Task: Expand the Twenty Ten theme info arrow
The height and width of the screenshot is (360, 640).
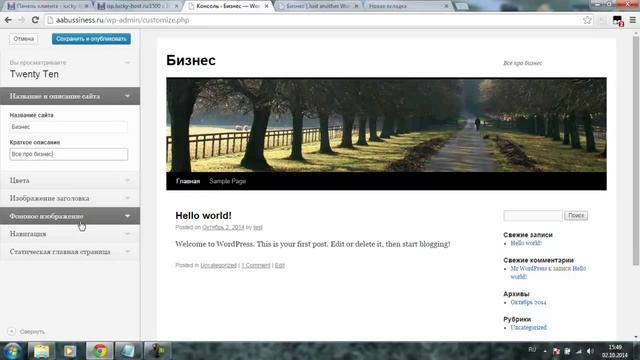Action: pyautogui.click(x=127, y=63)
